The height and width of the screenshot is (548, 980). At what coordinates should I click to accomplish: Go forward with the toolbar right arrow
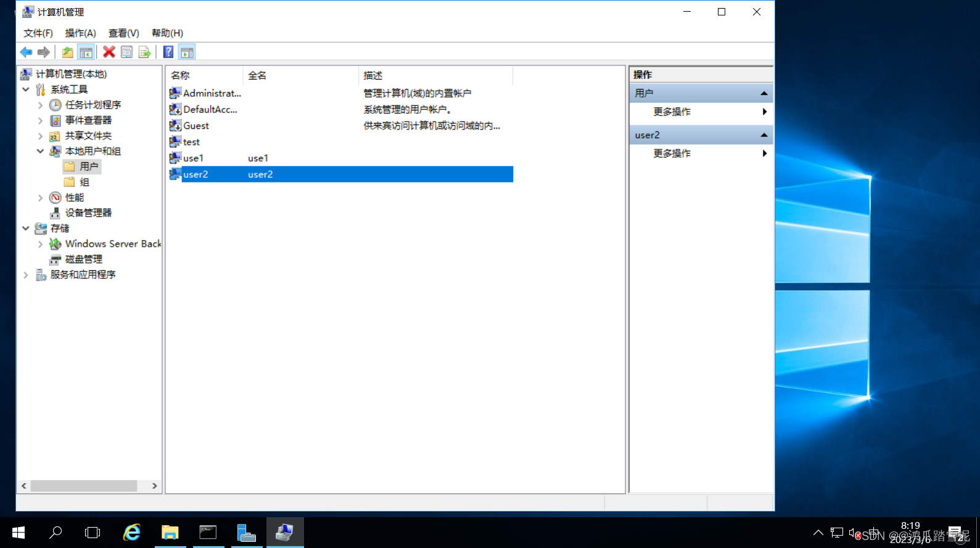coord(43,52)
